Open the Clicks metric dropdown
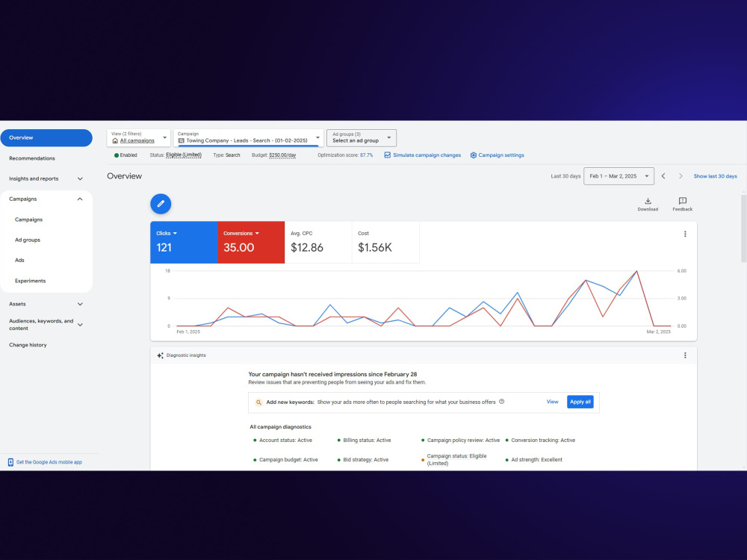This screenshot has height=560, width=747. tap(167, 233)
